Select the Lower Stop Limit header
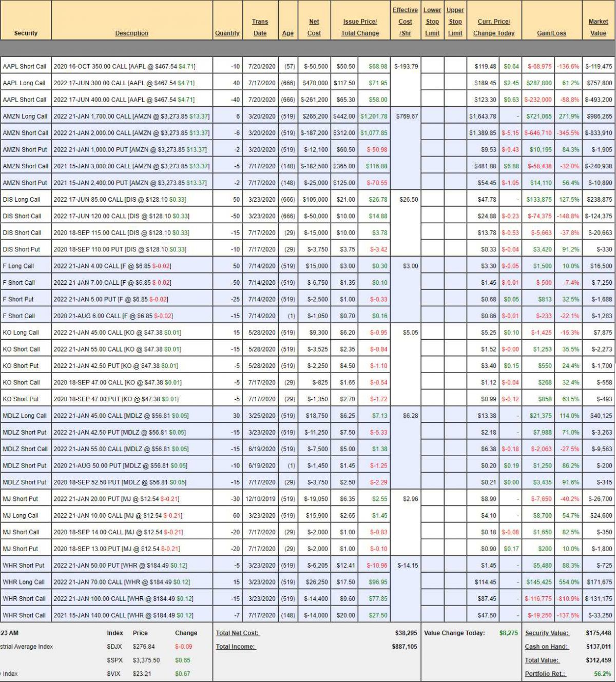Screen dimensions: 616x682 (x=432, y=22)
